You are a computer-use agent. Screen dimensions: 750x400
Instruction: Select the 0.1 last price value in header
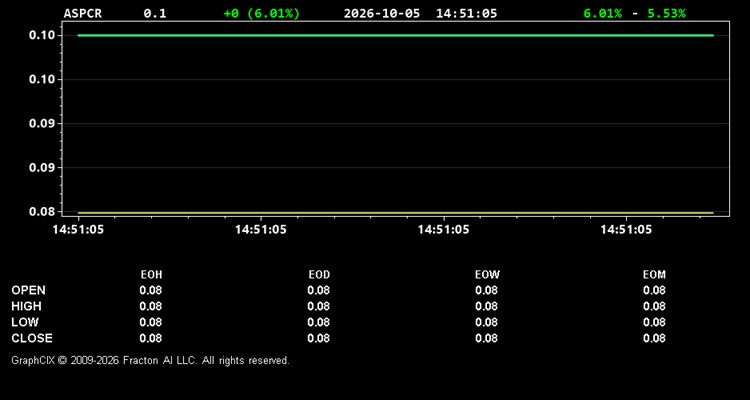click(x=155, y=13)
